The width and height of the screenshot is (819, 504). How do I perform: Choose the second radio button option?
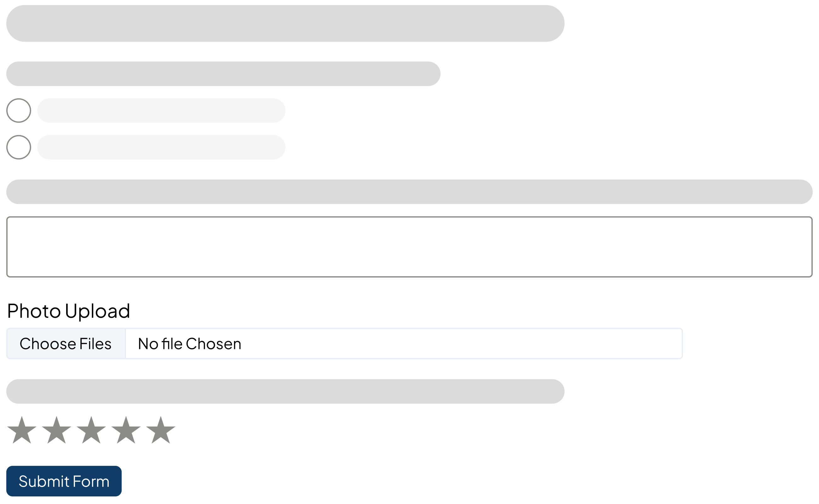(x=19, y=147)
